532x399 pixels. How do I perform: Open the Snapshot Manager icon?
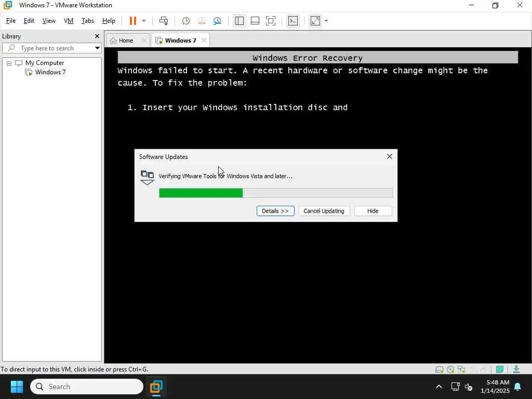point(217,21)
